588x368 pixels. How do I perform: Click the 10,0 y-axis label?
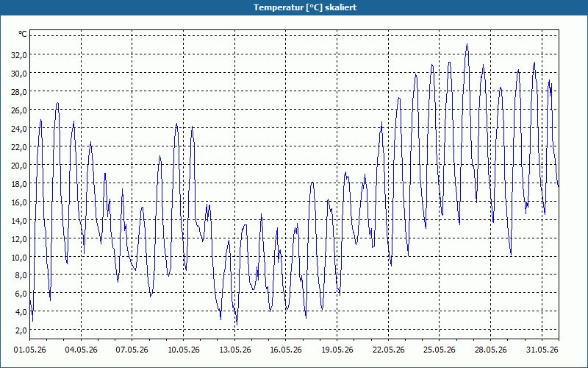19,257
